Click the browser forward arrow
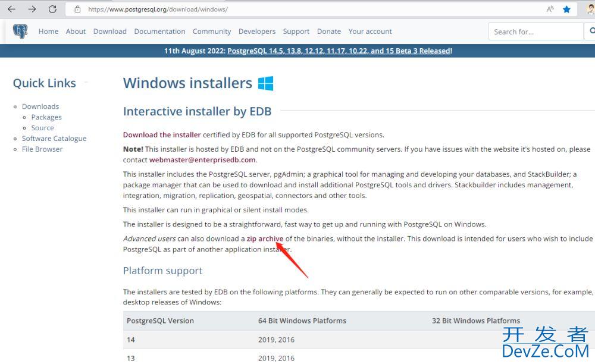 [32, 9]
